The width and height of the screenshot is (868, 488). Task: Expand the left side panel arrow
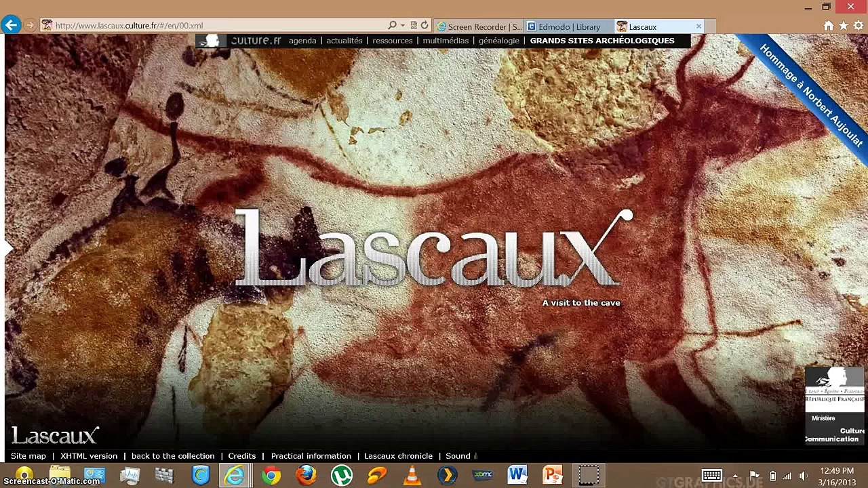click(8, 249)
